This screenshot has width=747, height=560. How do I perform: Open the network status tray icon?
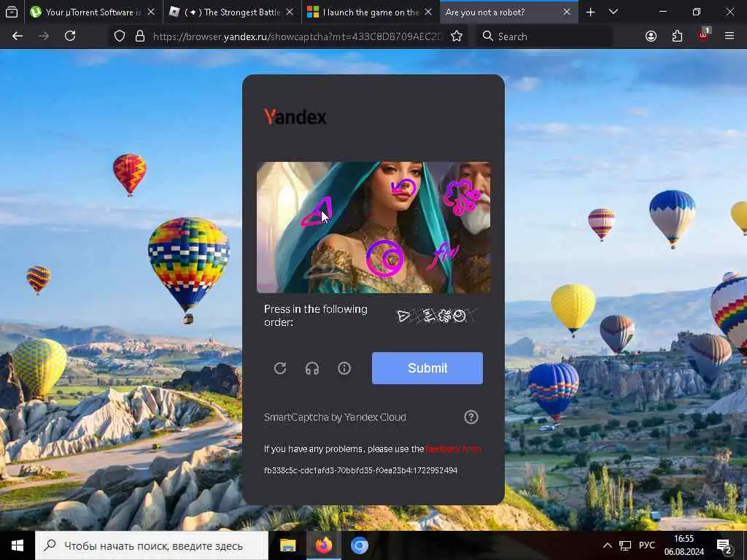tap(625, 545)
